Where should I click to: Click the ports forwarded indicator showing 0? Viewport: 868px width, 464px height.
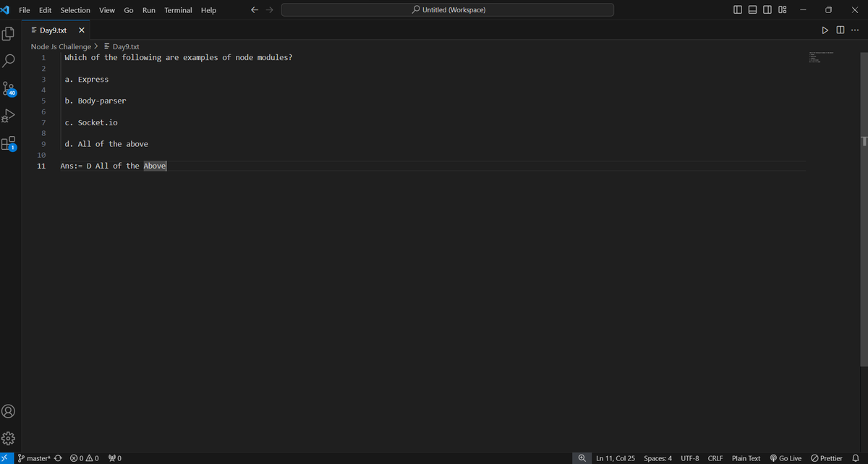(x=114, y=458)
